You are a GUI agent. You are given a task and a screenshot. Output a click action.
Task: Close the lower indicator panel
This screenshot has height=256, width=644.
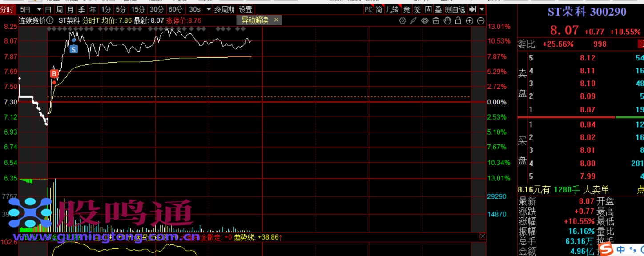pyautogui.click(x=483, y=236)
